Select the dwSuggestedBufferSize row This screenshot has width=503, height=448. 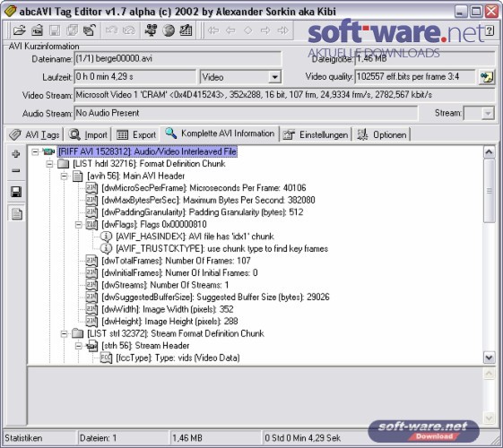tap(215, 297)
